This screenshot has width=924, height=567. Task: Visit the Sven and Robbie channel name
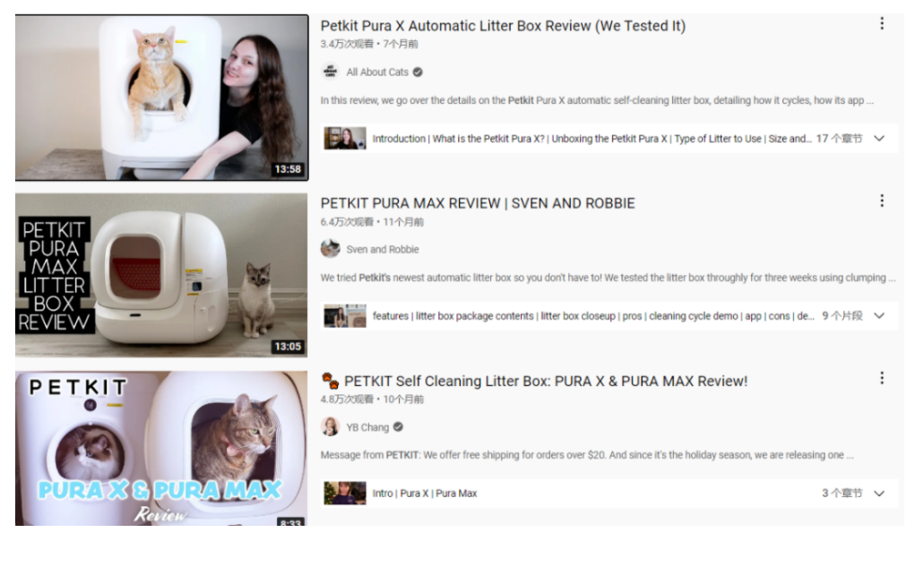[x=383, y=250]
